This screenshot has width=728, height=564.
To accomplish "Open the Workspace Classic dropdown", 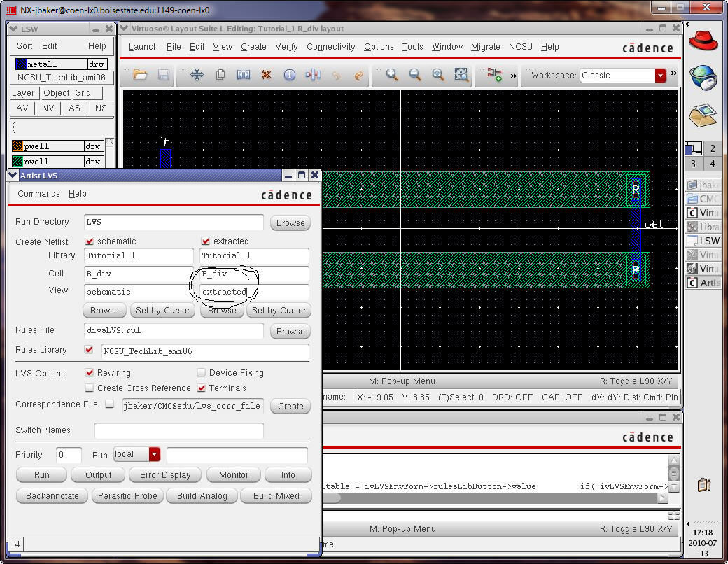I will 660,76.
